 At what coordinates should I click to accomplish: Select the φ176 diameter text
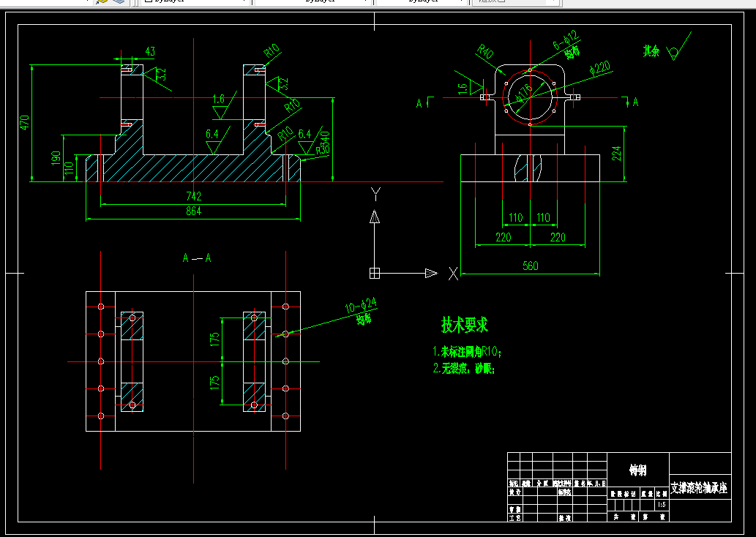point(524,93)
